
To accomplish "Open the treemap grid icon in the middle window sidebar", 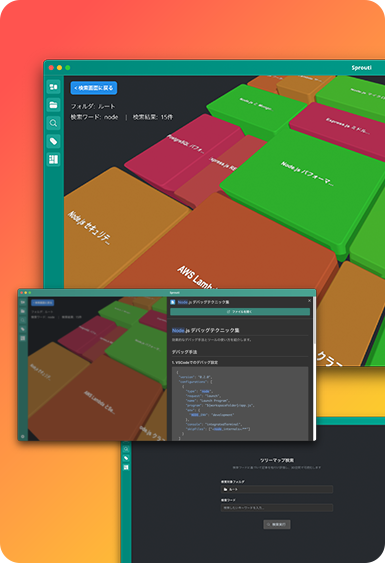I will click(x=23, y=338).
